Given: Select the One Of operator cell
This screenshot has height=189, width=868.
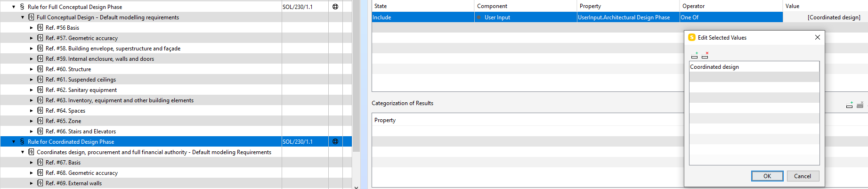Looking at the screenshot, I should [x=731, y=17].
